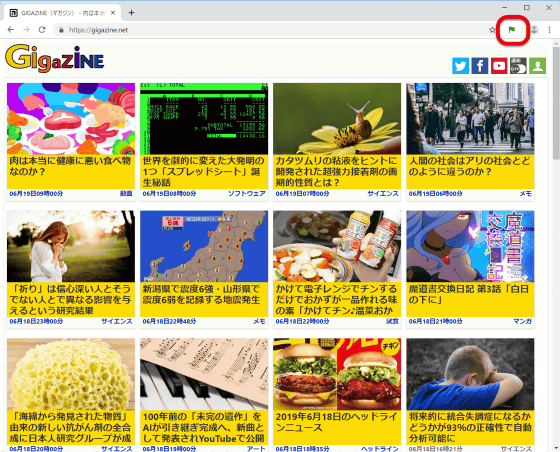The image size is (560, 452).
Task: Read headline about スプレッドシート誕生秘話
Action: click(204, 172)
